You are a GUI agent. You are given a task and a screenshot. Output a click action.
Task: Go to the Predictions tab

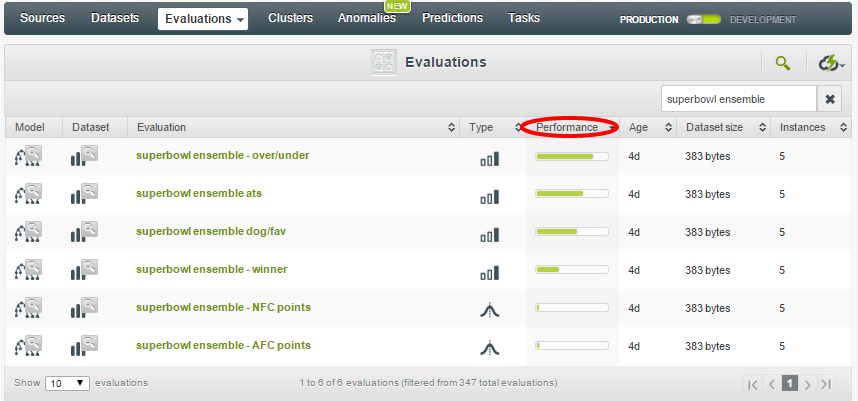click(x=452, y=18)
